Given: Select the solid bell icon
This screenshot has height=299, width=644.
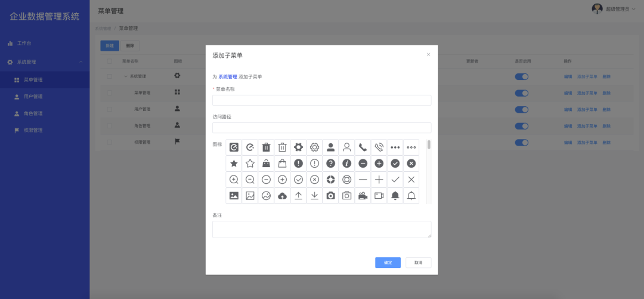Looking at the screenshot, I should (395, 196).
